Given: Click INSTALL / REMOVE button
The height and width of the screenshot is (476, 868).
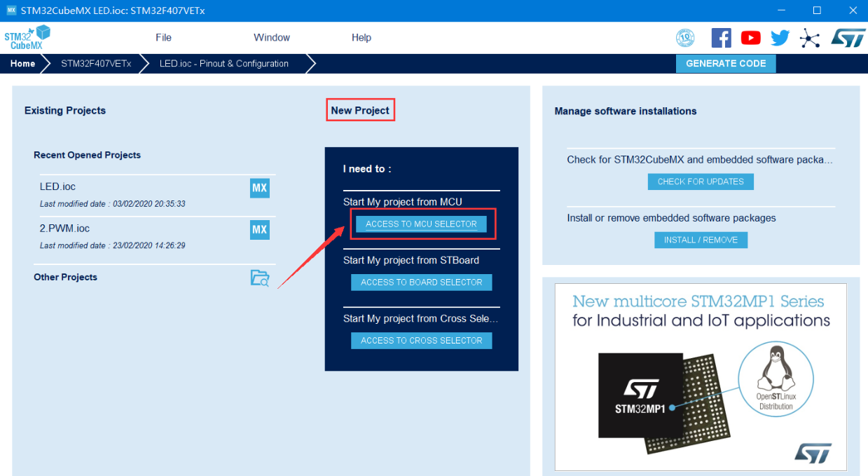Looking at the screenshot, I should [701, 240].
